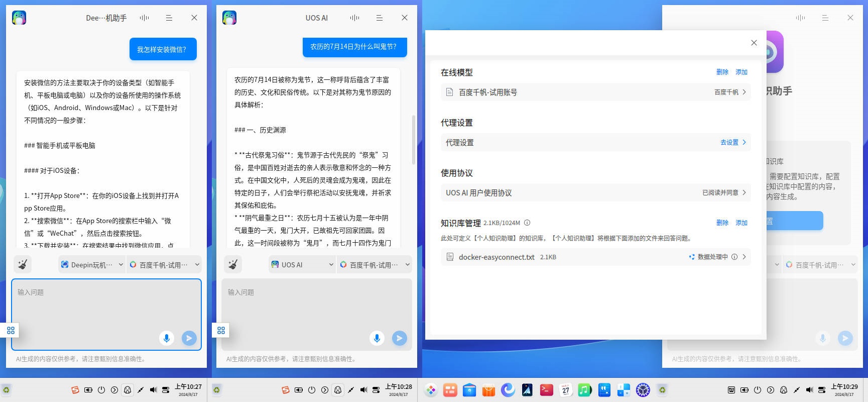The height and width of the screenshot is (402, 868).
Task: Clear chat with broom icon in Deepin assistant window
Action: click(x=22, y=264)
